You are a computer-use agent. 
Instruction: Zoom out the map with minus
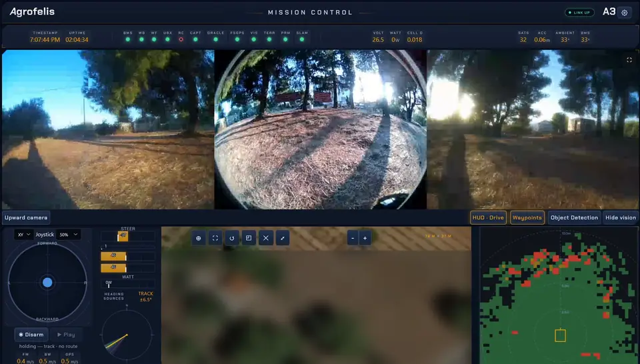pyautogui.click(x=353, y=238)
